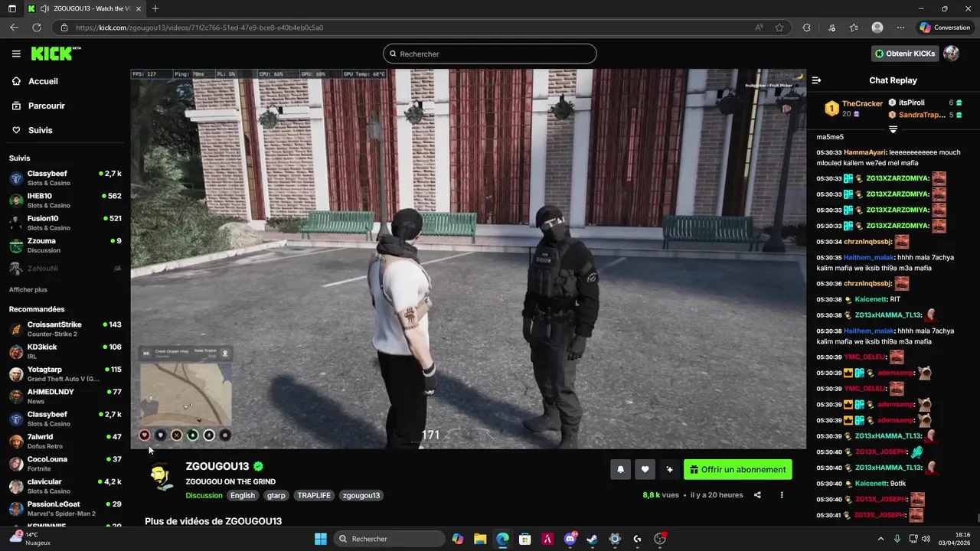
Task: Open the weather widget on taskbar
Action: [31, 539]
